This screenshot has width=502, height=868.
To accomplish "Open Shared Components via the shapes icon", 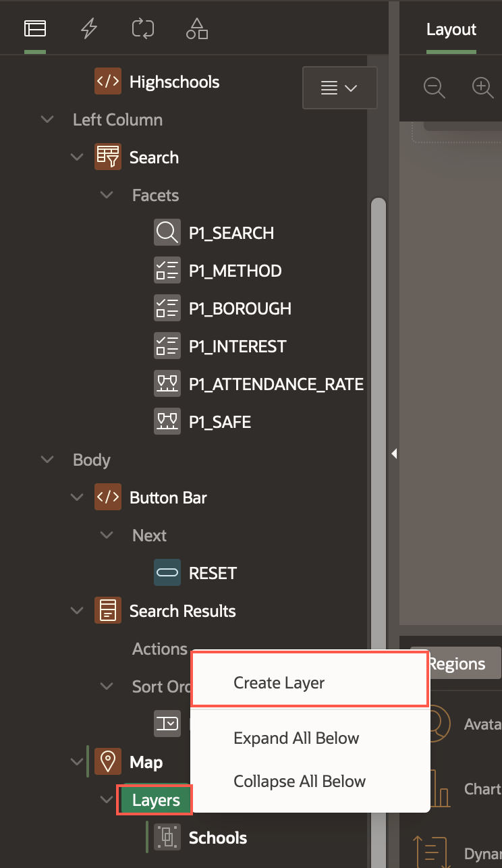I will (x=196, y=28).
